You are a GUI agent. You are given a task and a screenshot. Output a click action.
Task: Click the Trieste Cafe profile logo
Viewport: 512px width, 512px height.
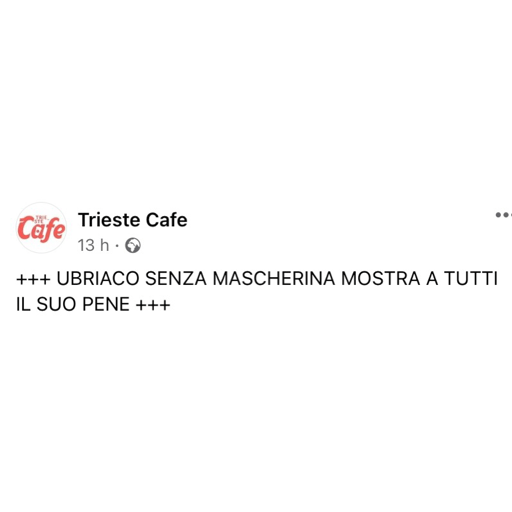[41, 228]
